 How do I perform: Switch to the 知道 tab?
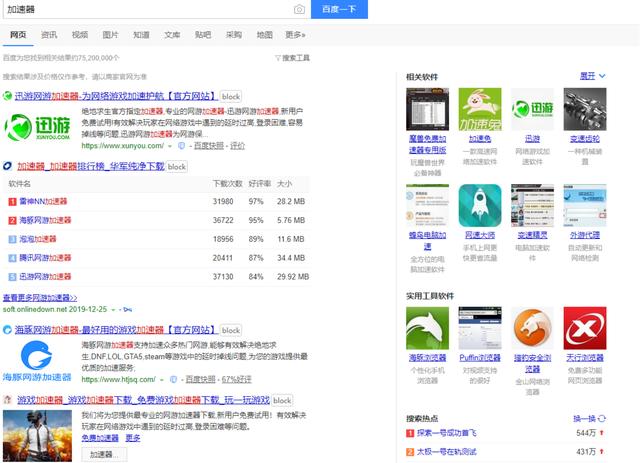coord(141,35)
